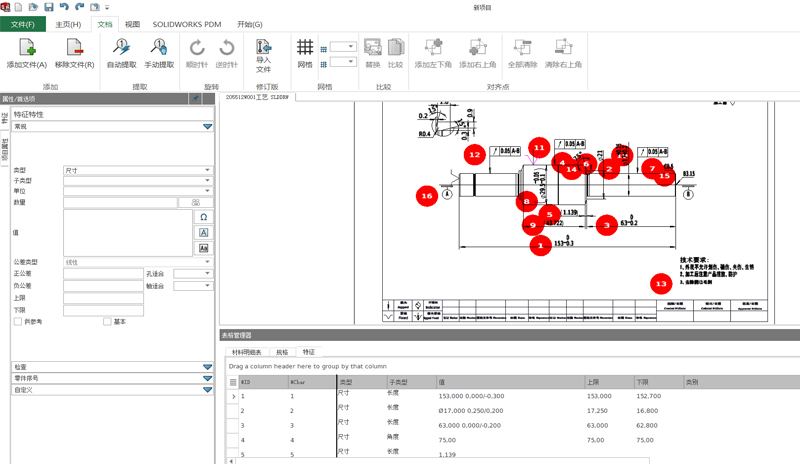Enable the 供参考 checkbox
Viewport: 800px width, 464px height.
pyautogui.click(x=17, y=321)
